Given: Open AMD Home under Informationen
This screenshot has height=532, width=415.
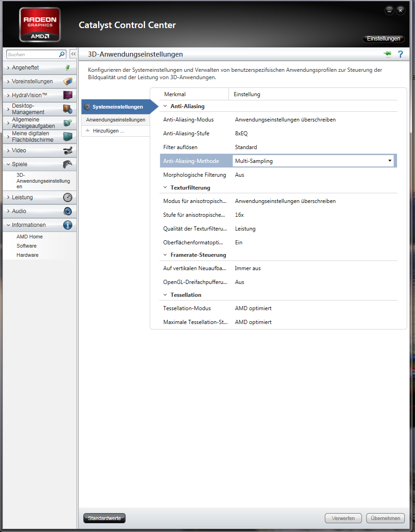Looking at the screenshot, I should click(x=29, y=237).
